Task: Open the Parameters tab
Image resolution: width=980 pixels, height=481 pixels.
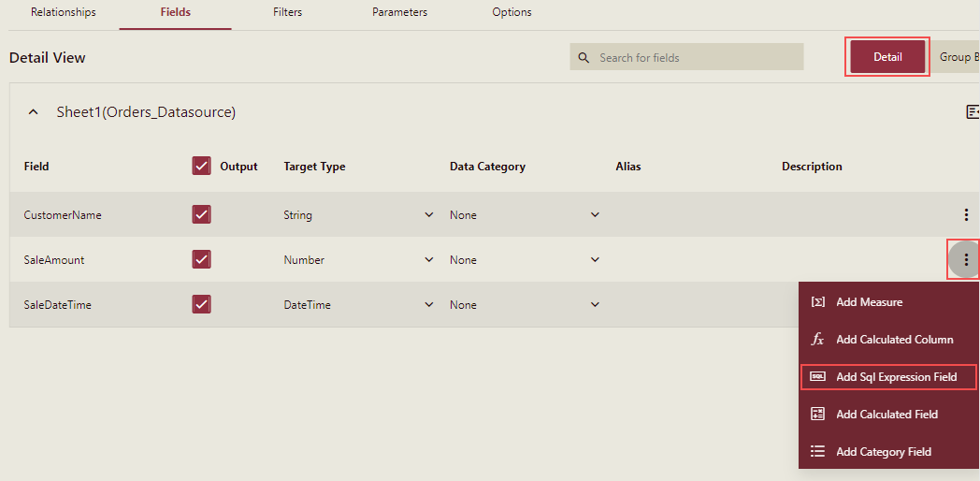Action: (x=399, y=12)
